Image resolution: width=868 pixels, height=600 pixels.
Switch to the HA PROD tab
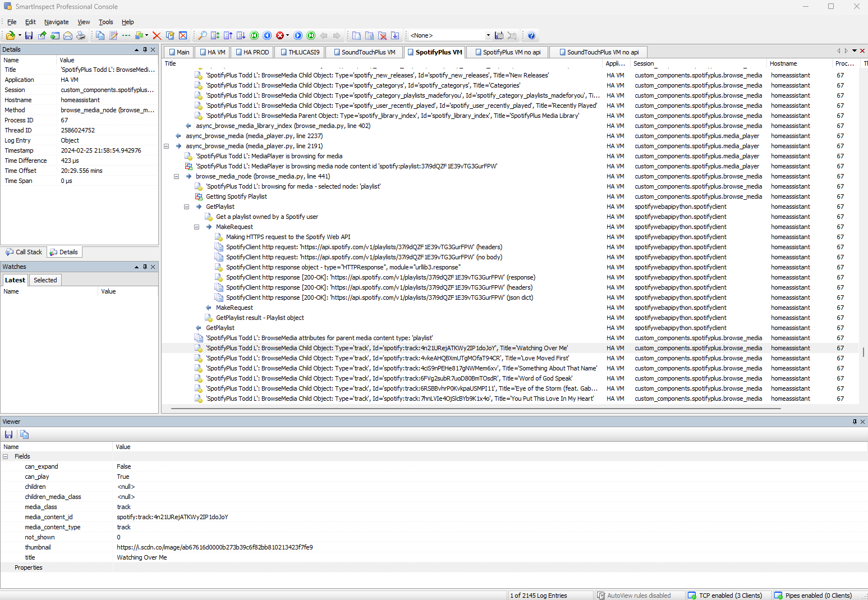(252, 52)
